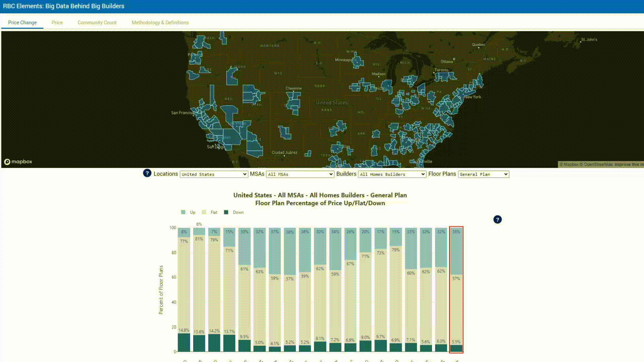Select the 77% Flat bar segment
Screen dimensions: 644x362
pyautogui.click(x=184, y=285)
